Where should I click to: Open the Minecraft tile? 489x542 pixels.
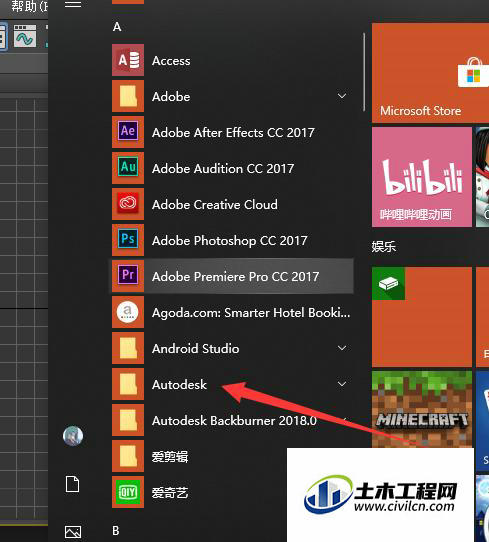point(422,409)
